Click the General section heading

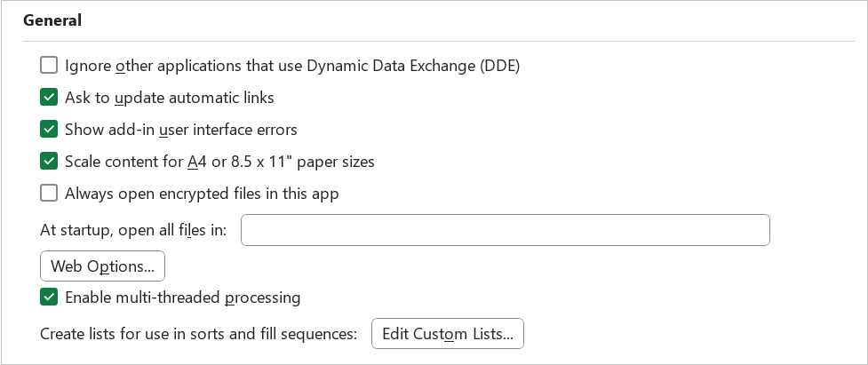point(52,20)
